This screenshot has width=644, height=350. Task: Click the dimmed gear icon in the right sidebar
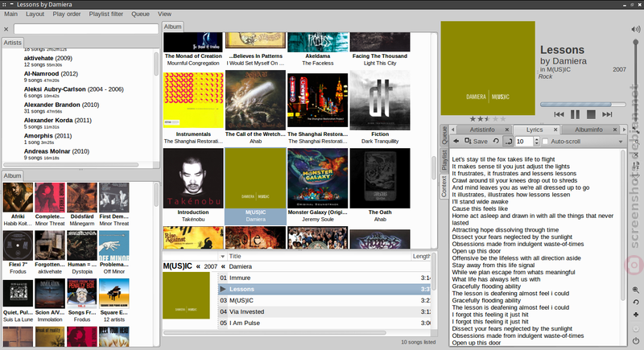(x=636, y=327)
